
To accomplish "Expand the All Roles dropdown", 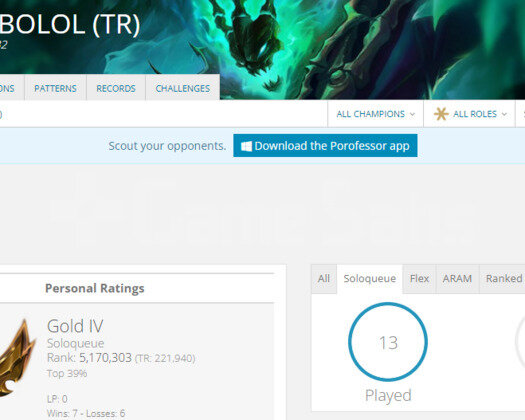I will pos(469,114).
